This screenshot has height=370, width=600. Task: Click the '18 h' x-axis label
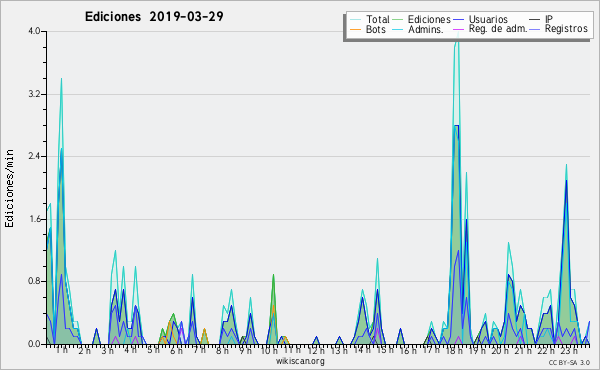pos(454,350)
